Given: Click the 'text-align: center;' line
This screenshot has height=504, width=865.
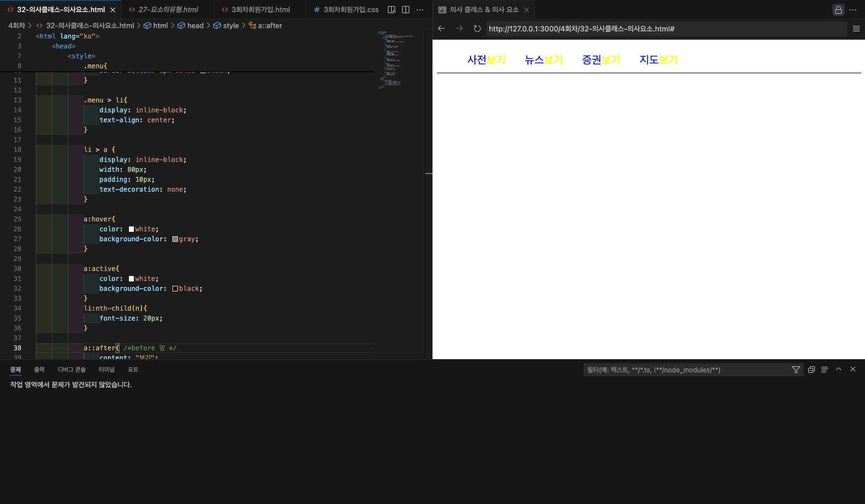Looking at the screenshot, I should (x=137, y=120).
